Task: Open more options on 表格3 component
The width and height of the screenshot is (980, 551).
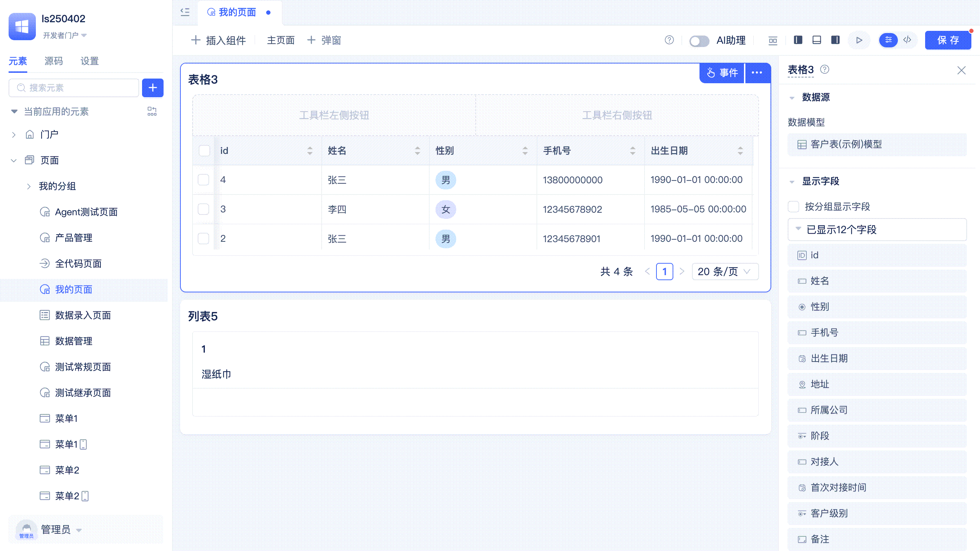Action: pyautogui.click(x=757, y=73)
